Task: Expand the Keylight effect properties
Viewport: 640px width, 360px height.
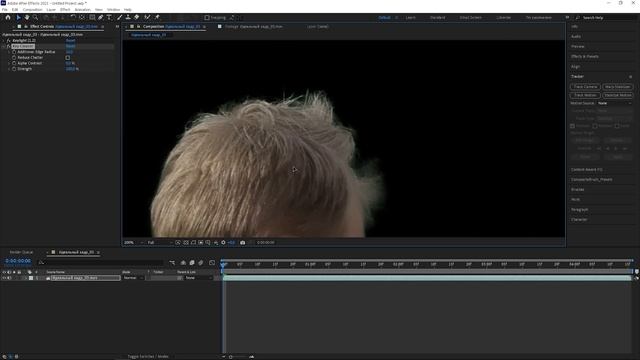Action: (x=4, y=40)
